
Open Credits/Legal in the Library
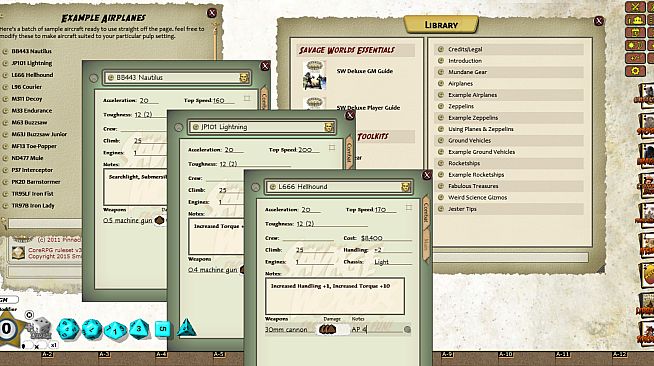point(509,49)
